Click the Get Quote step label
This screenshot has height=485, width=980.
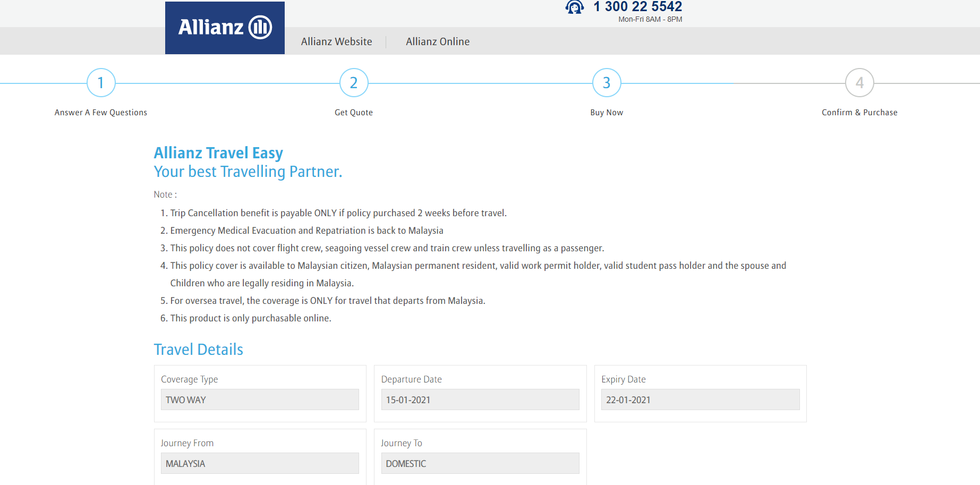click(x=353, y=112)
